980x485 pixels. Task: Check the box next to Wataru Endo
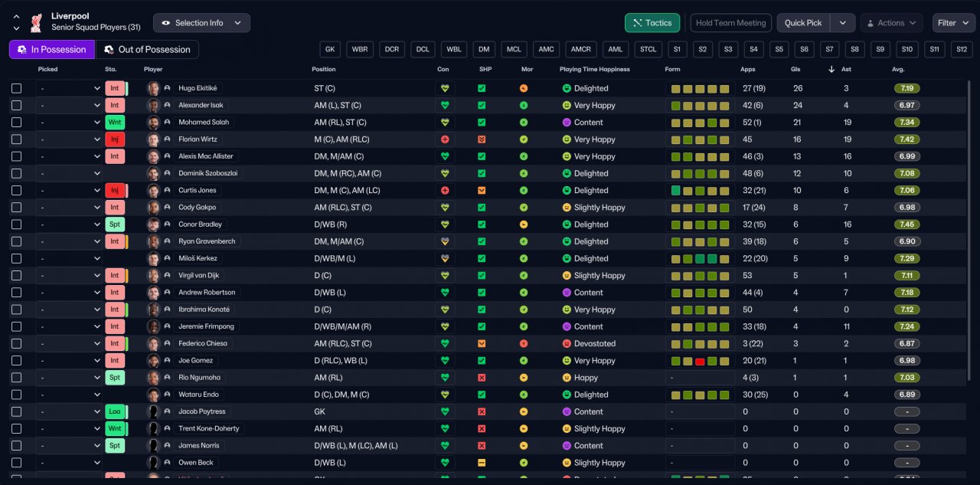(17, 395)
